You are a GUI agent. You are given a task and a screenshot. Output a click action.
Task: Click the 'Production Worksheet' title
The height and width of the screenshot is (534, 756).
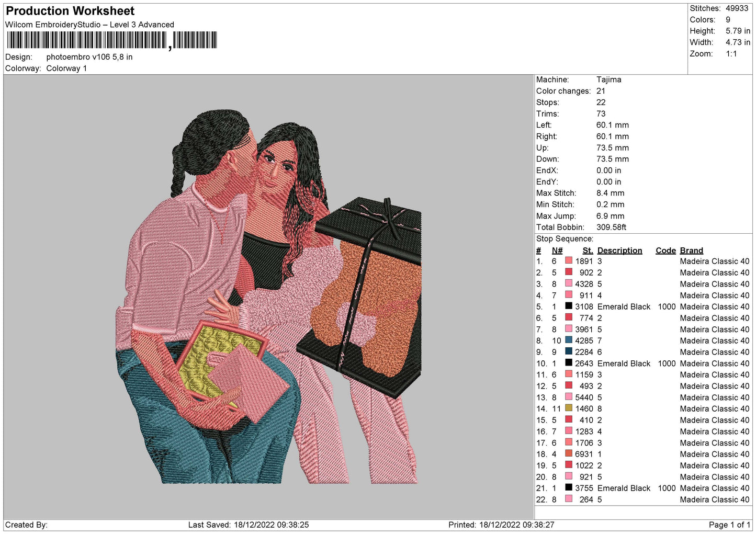point(70,11)
